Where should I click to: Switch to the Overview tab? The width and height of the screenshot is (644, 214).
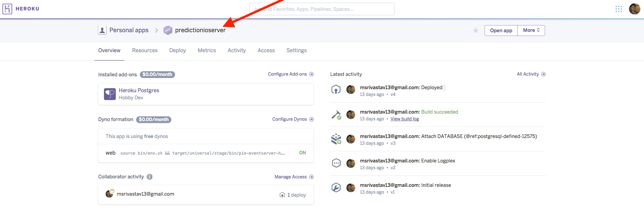(109, 51)
